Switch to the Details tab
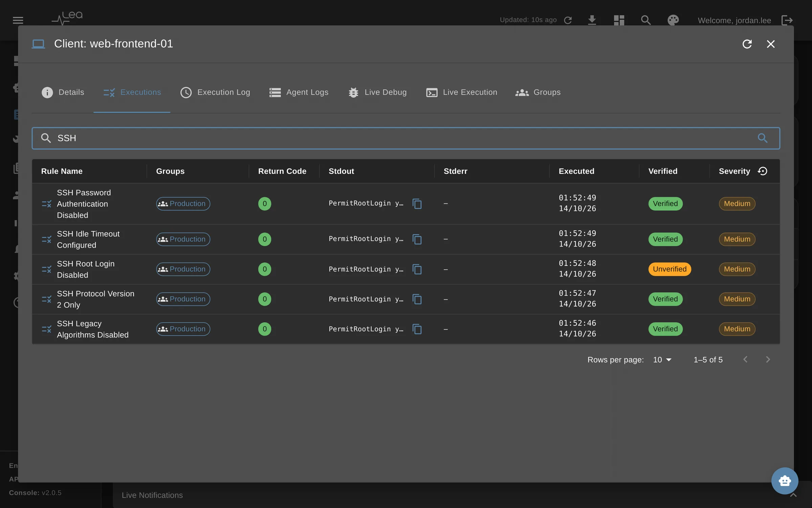Image resolution: width=812 pixels, height=508 pixels. pos(63,92)
